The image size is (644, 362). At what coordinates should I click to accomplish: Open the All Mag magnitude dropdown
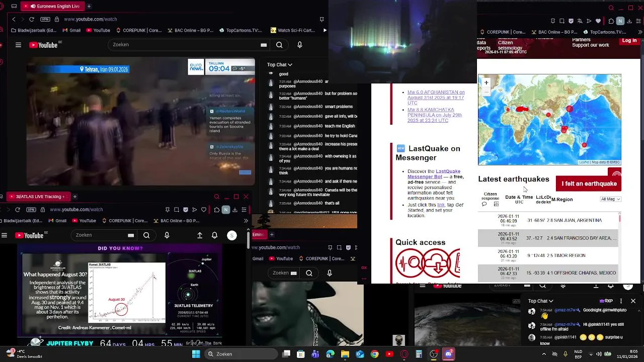coord(611,199)
